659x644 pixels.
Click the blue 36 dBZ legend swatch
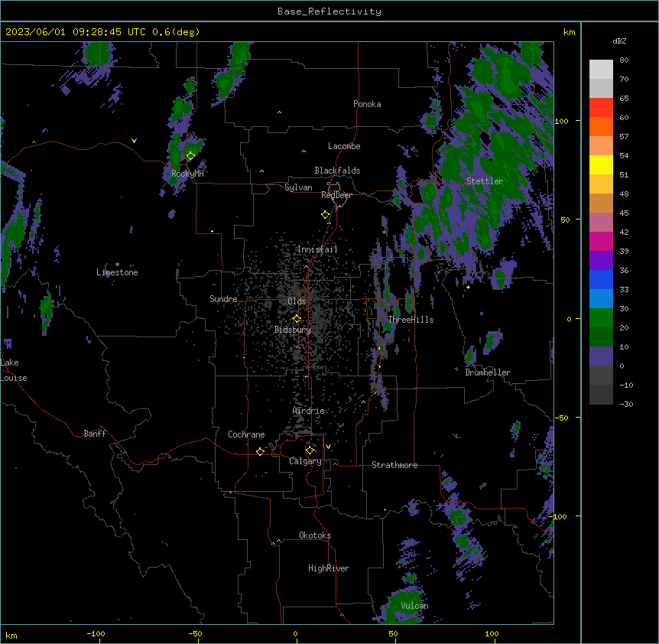click(x=601, y=279)
